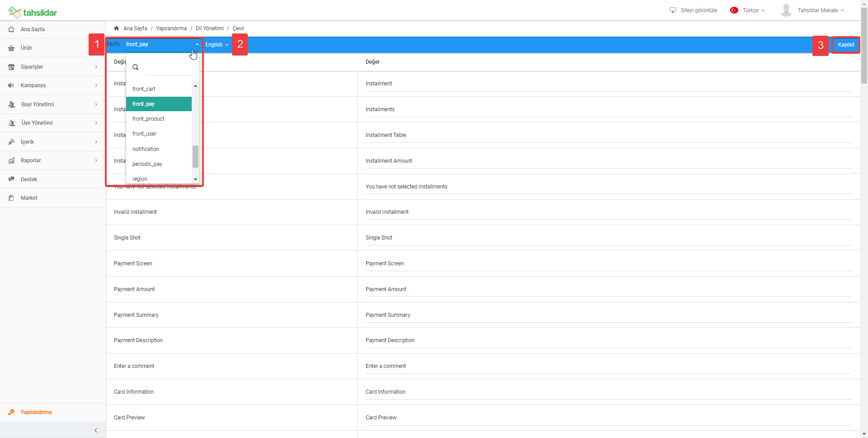Screen dimensions: 868x438
Task: Expand the Üye Yönetimi chevron
Action: (96, 123)
